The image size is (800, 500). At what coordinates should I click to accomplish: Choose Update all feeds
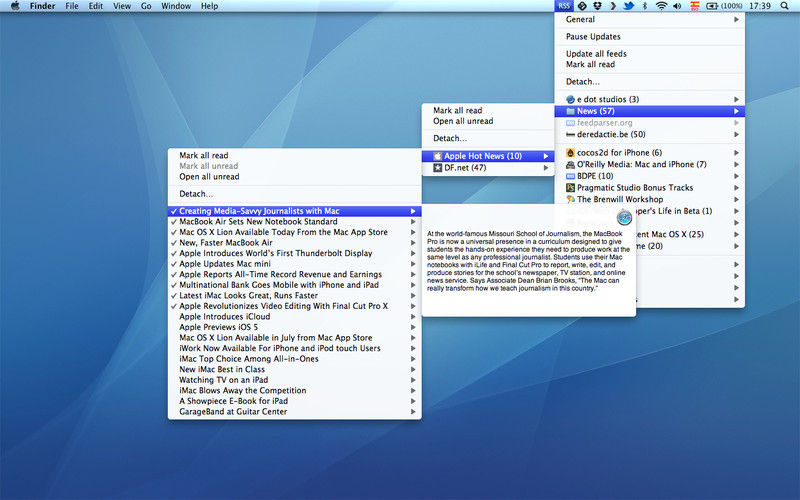click(596, 53)
